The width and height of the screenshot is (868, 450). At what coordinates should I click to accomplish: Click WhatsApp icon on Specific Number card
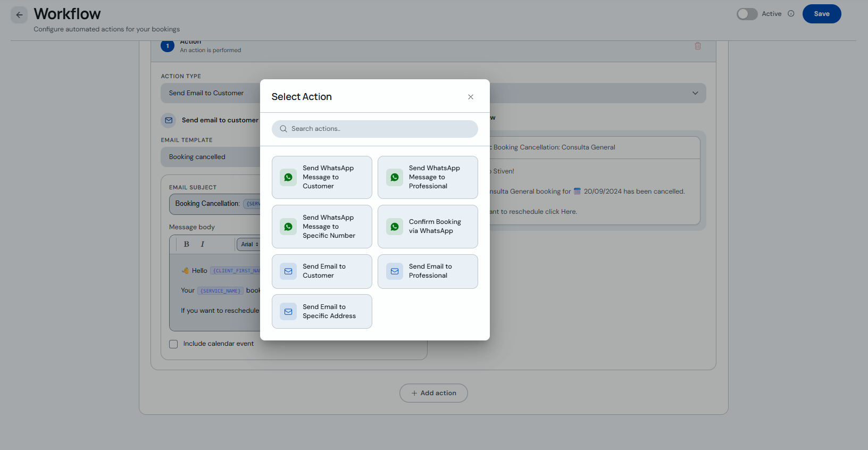[x=288, y=227]
